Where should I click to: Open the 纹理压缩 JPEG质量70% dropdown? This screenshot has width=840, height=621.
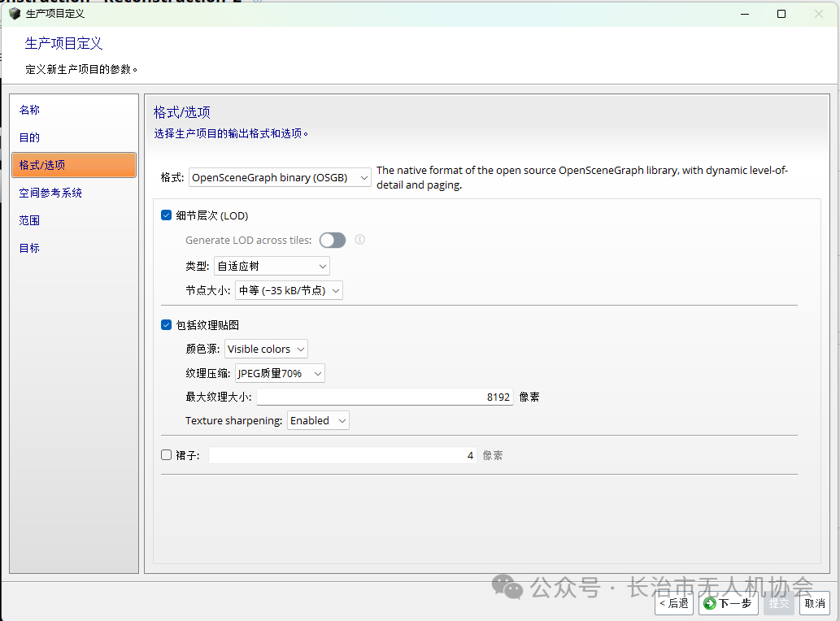(280, 373)
